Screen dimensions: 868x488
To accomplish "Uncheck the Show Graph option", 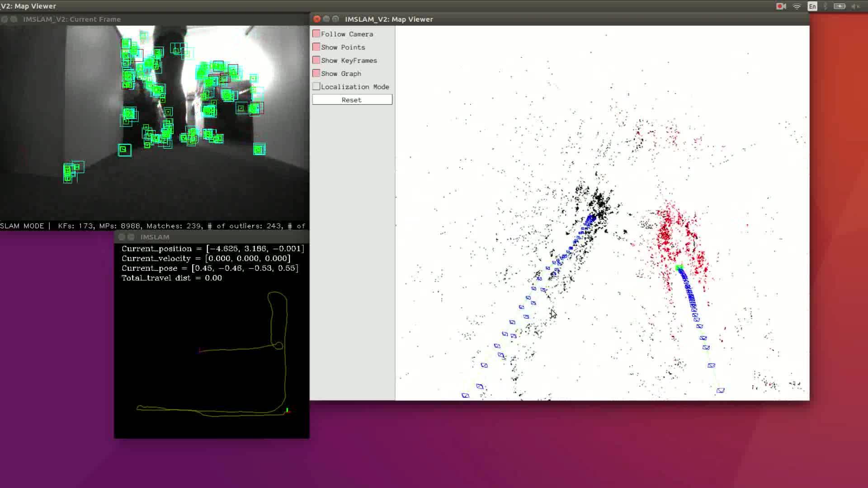I will point(316,73).
